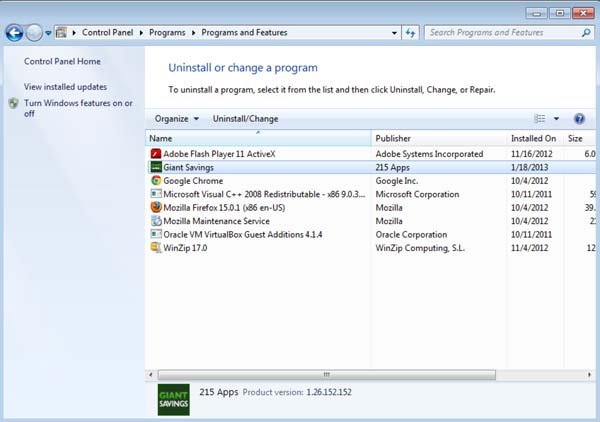This screenshot has width=600, height=422.
Task: Click the change view icon
Action: click(x=540, y=119)
